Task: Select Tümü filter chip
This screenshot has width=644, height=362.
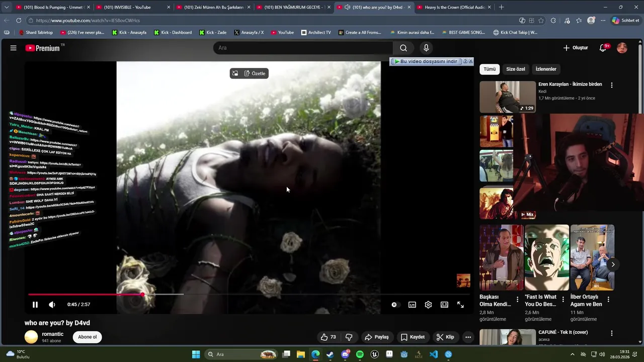Action: click(x=490, y=69)
